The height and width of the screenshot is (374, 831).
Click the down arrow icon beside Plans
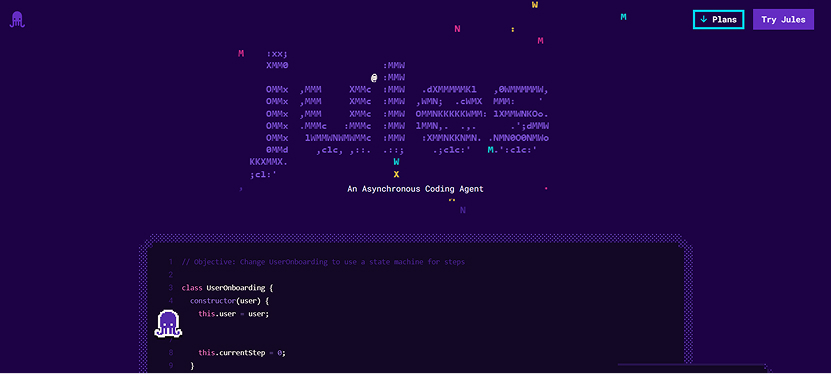point(704,20)
